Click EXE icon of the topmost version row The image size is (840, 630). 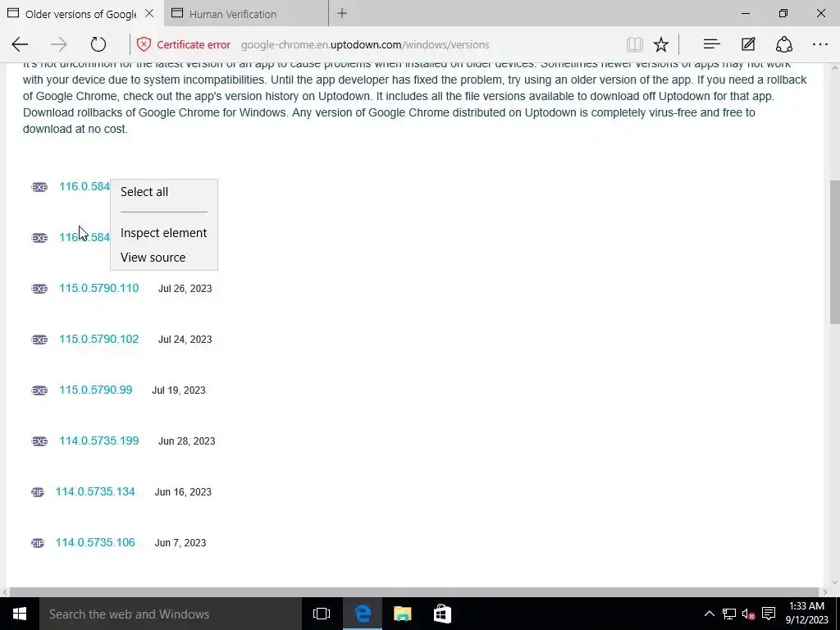[x=39, y=187]
